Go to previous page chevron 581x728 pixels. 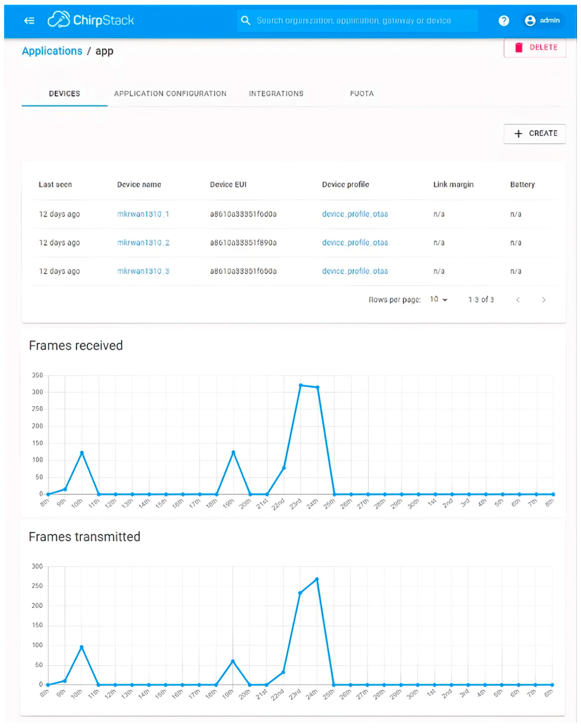(x=517, y=300)
